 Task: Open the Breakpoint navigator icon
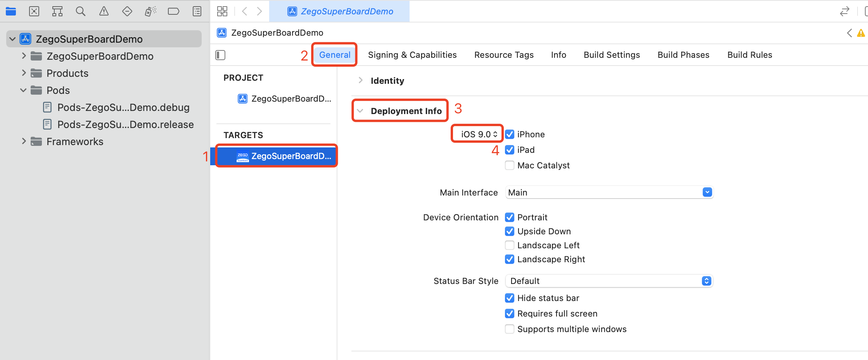(x=173, y=11)
